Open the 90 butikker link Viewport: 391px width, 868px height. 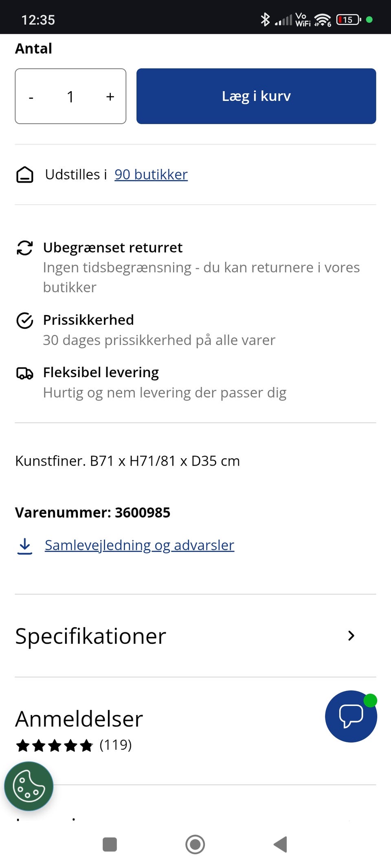point(151,175)
